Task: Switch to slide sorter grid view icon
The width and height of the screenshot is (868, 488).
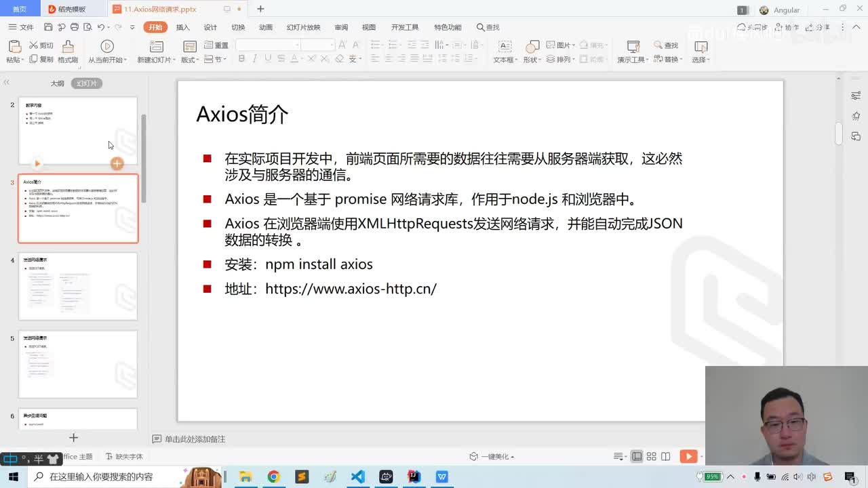Action: point(651,456)
